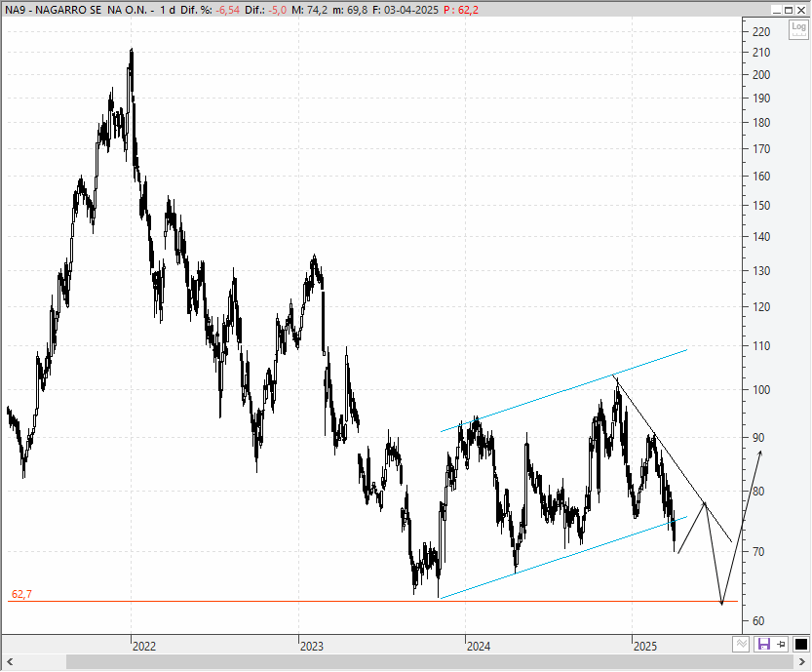Click the M: 74,2 maximum value

(x=309, y=10)
